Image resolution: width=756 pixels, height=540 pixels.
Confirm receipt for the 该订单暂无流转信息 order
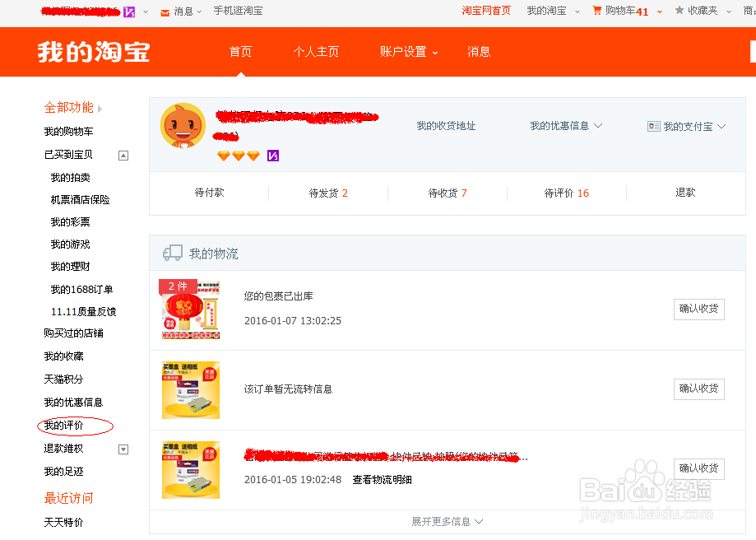click(x=698, y=389)
